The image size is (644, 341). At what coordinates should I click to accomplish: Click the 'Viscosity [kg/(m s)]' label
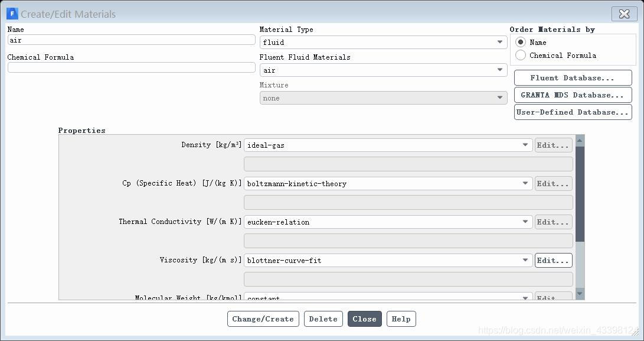[201, 260]
